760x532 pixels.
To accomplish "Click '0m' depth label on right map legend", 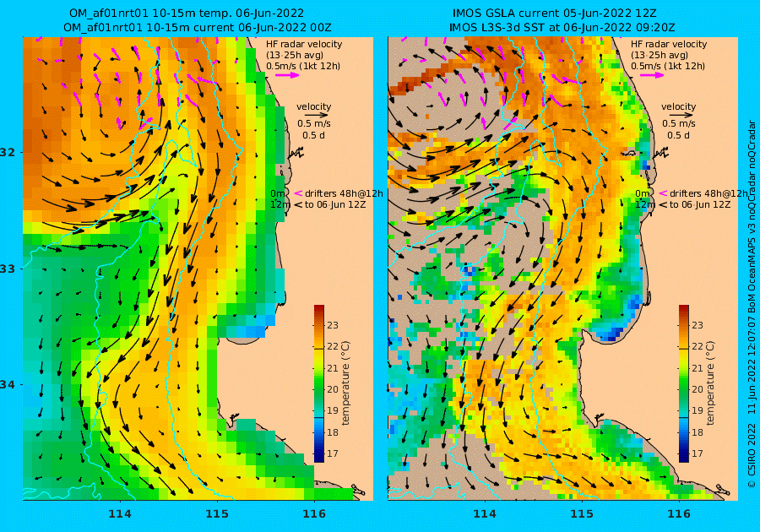I will [643, 193].
